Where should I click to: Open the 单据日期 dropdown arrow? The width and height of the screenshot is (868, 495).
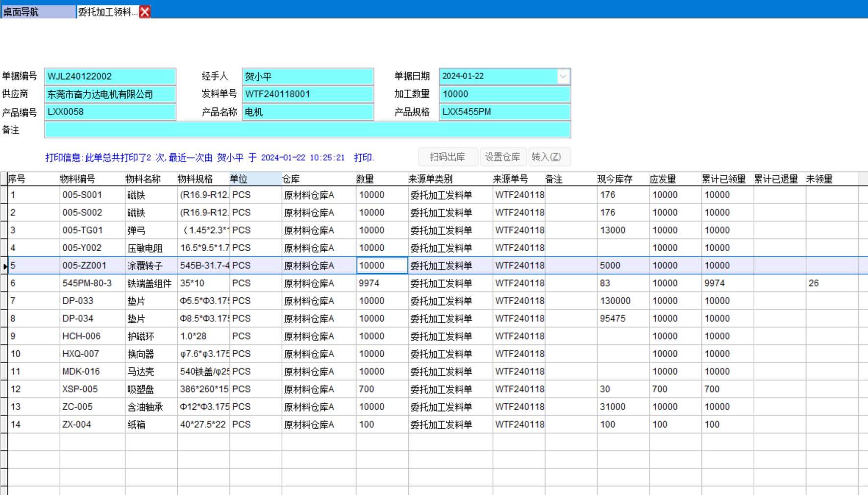tap(563, 77)
